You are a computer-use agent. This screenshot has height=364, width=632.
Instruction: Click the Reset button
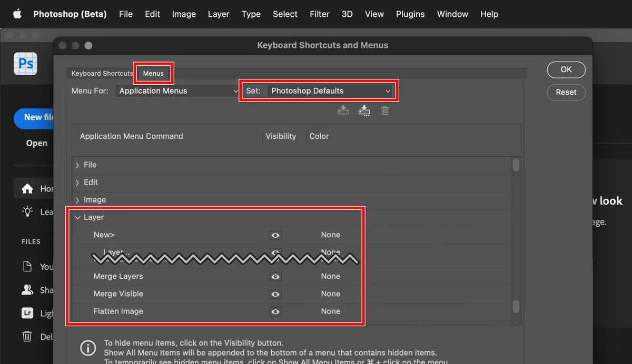[566, 92]
